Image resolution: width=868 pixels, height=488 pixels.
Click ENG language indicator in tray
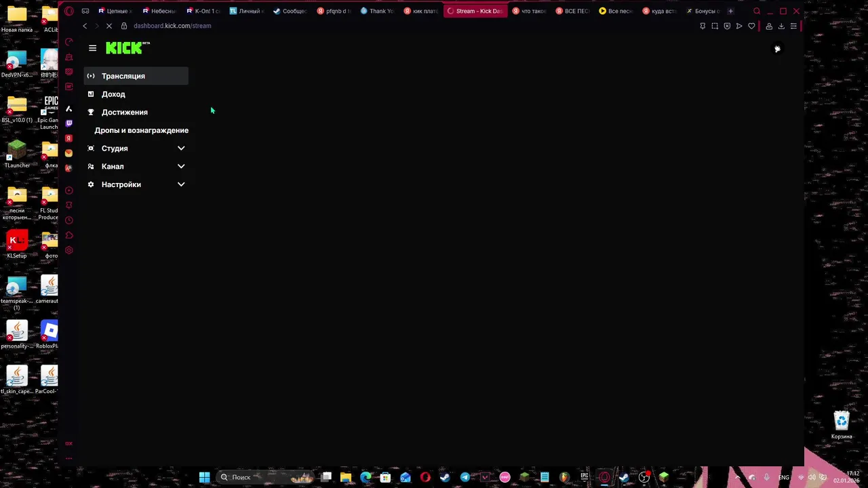tap(784, 477)
